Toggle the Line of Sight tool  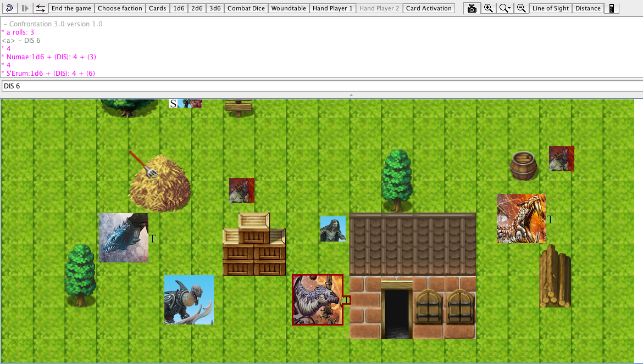point(551,8)
